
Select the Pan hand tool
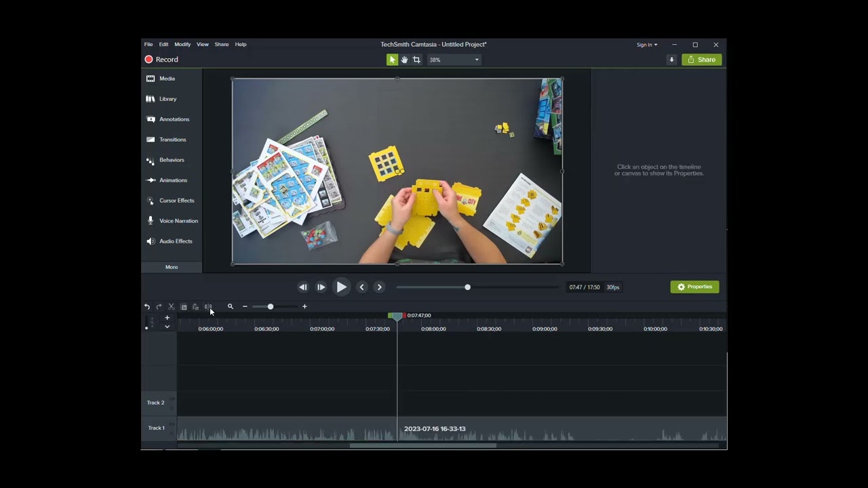click(404, 60)
